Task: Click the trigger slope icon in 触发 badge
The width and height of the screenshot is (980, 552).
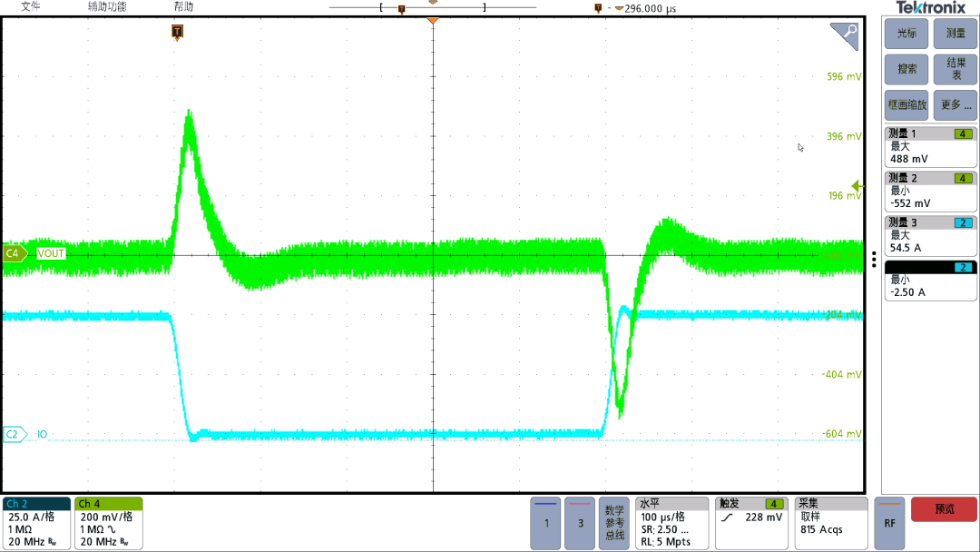Action: point(727,517)
